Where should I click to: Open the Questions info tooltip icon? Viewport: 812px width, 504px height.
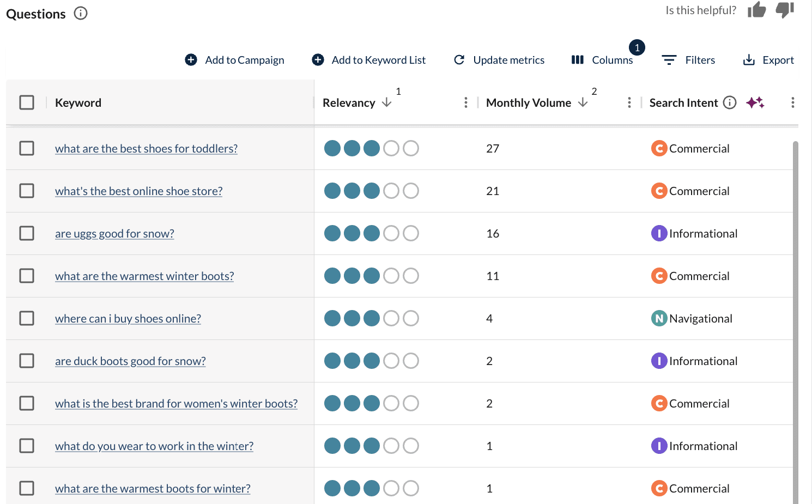[x=80, y=13]
